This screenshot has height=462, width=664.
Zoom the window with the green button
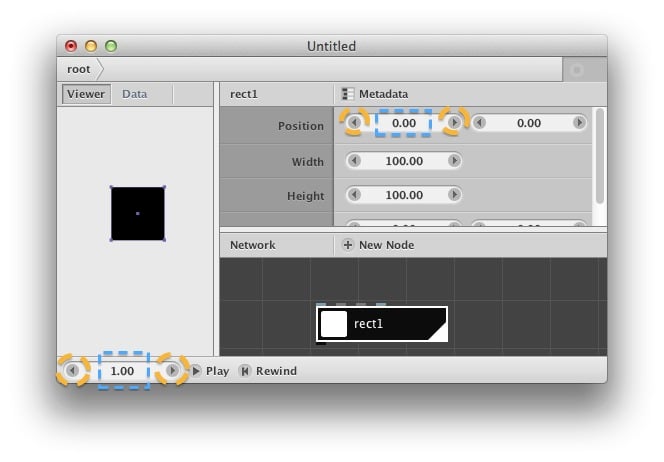coord(111,46)
